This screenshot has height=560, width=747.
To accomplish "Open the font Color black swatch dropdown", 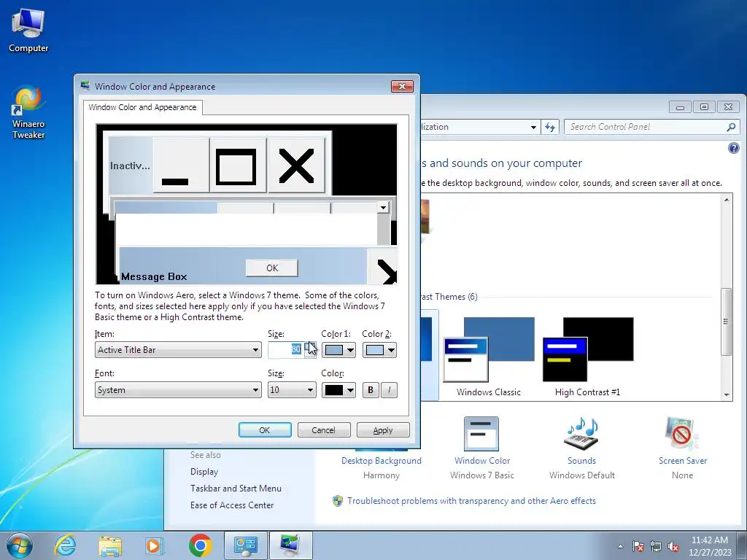I will [338, 390].
